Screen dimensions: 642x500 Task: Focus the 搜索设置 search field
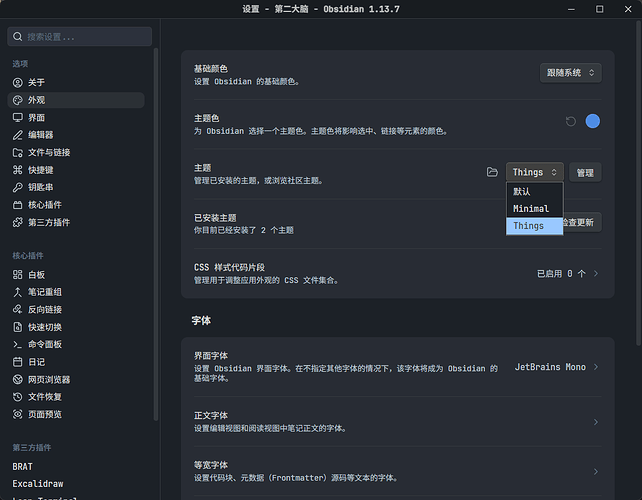point(80,37)
